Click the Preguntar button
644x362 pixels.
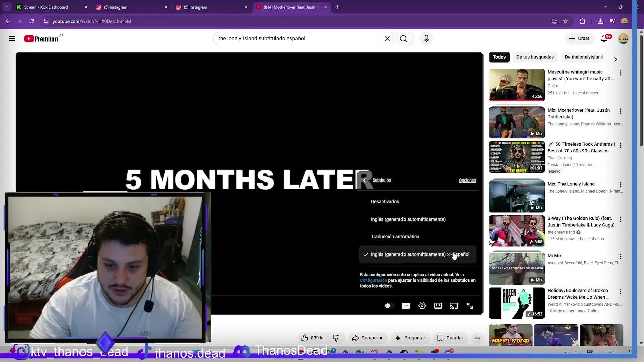pyautogui.click(x=410, y=338)
